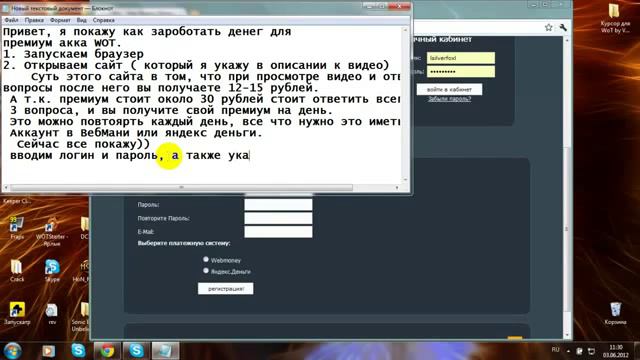
Task: Minimize the browser window
Action: [x=534, y=5]
